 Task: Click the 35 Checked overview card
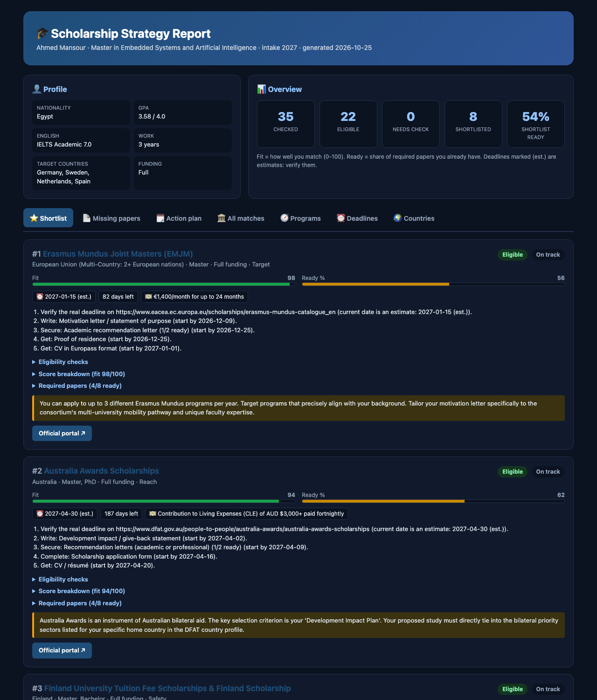(x=286, y=124)
